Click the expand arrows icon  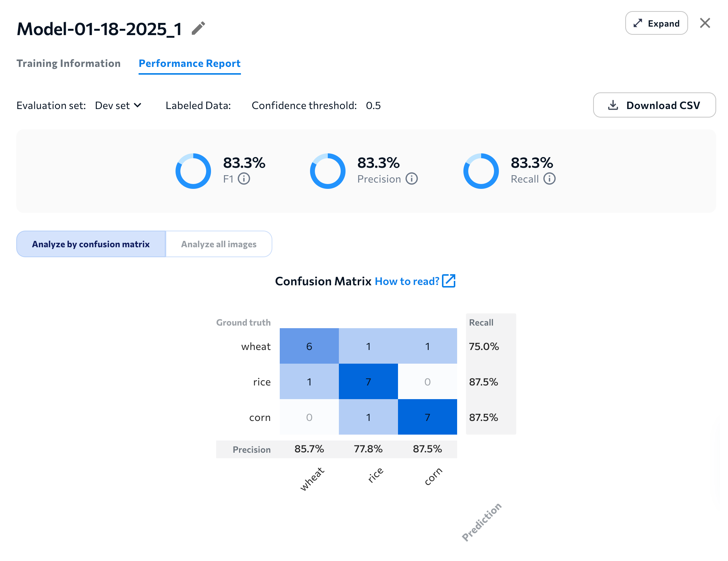click(x=638, y=23)
